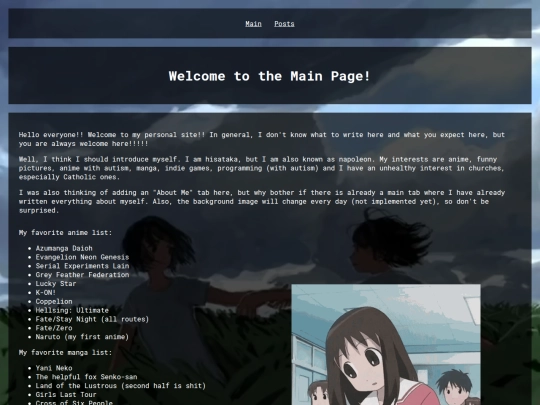Click list item Coppelion

(x=54, y=302)
